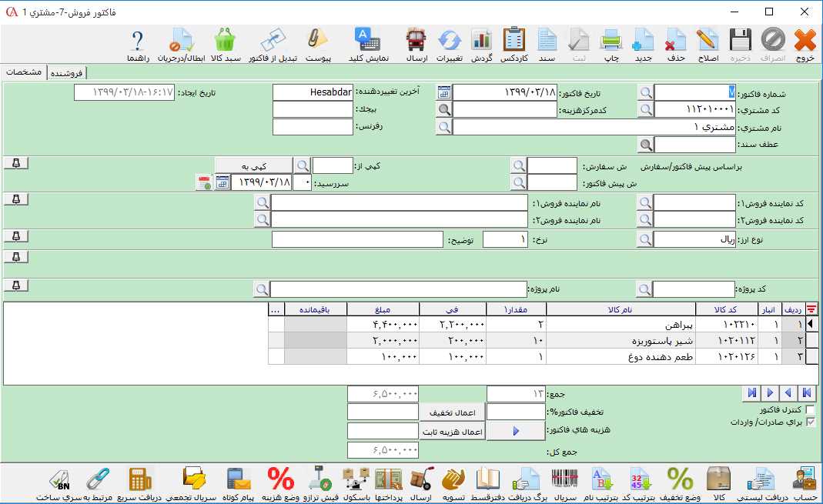The height and width of the screenshot is (504, 823).
Task: Click the اصلاح (Edit) pencil icon
Action: point(707,44)
